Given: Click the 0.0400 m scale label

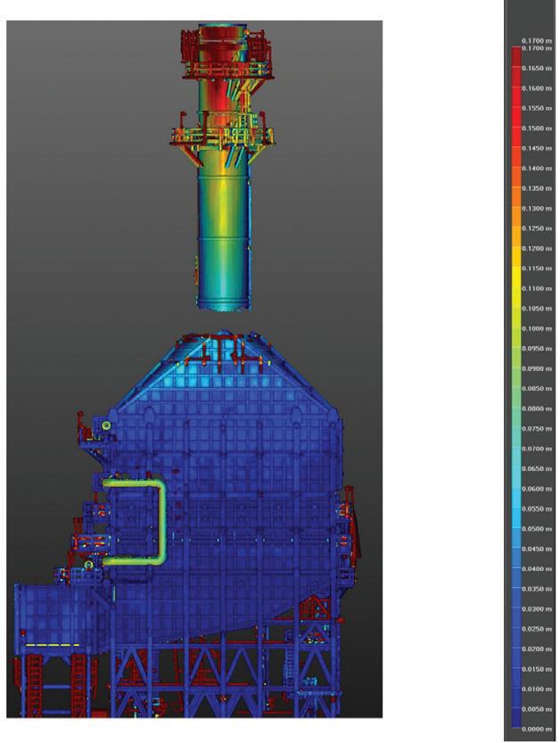Looking at the screenshot, I should coord(537,569).
